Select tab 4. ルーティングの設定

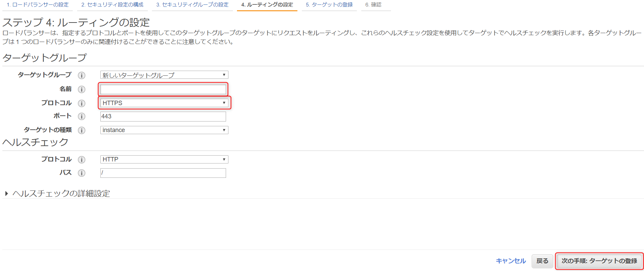pyautogui.click(x=267, y=5)
